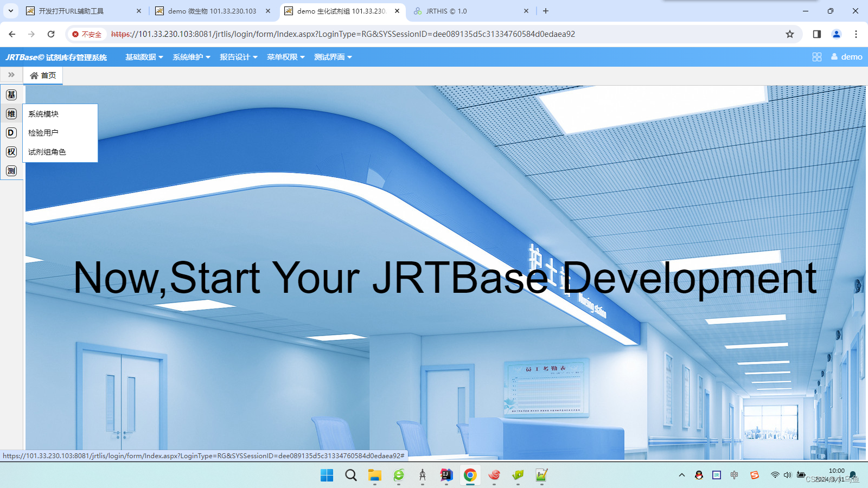Open IntelliJ IDEA from taskbar
868x488 pixels.
(446, 476)
